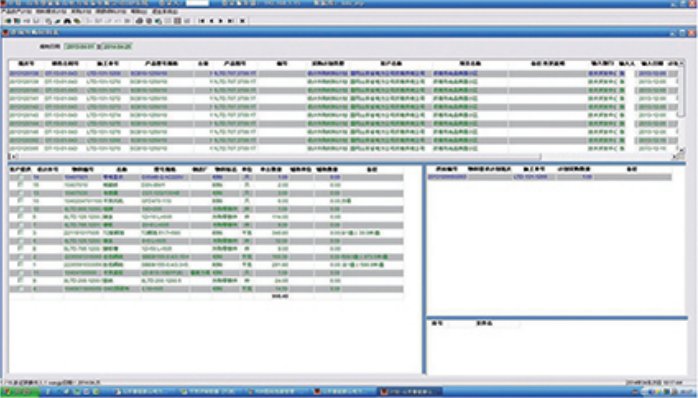Advance to next record with toolbar arrow

(221, 21)
